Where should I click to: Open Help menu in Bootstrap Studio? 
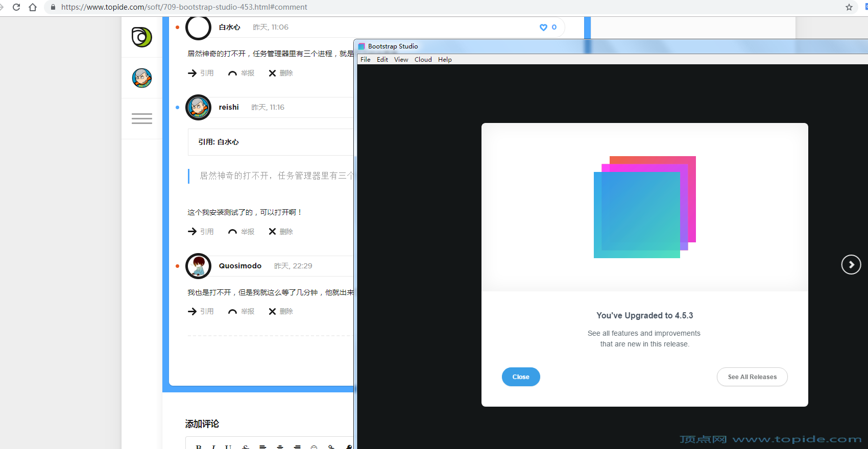coord(445,60)
